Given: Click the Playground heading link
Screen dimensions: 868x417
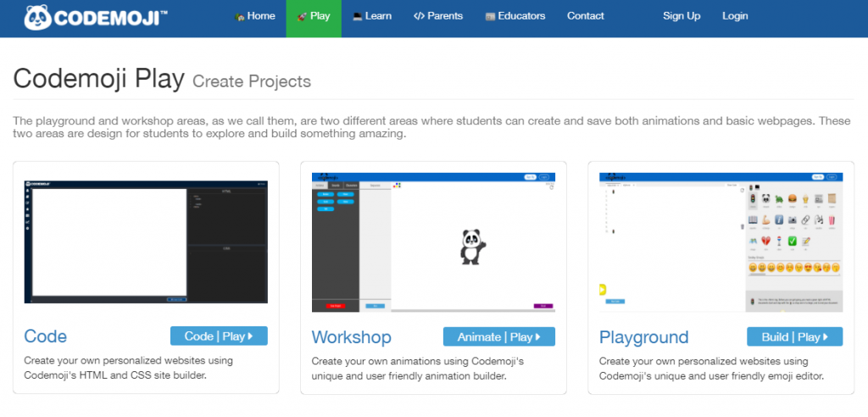Looking at the screenshot, I should click(x=644, y=337).
